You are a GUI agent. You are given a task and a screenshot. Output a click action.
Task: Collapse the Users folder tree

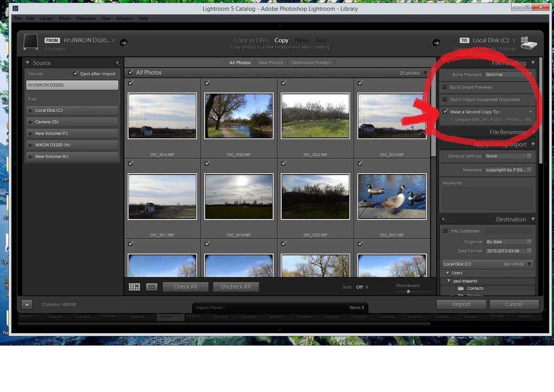click(447, 273)
